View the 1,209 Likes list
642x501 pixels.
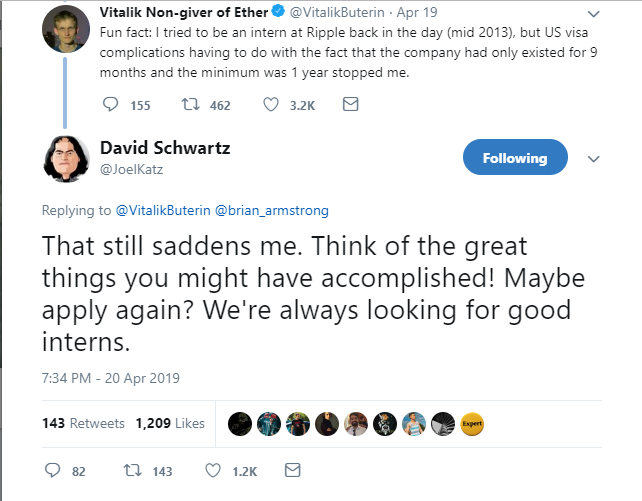click(x=170, y=423)
